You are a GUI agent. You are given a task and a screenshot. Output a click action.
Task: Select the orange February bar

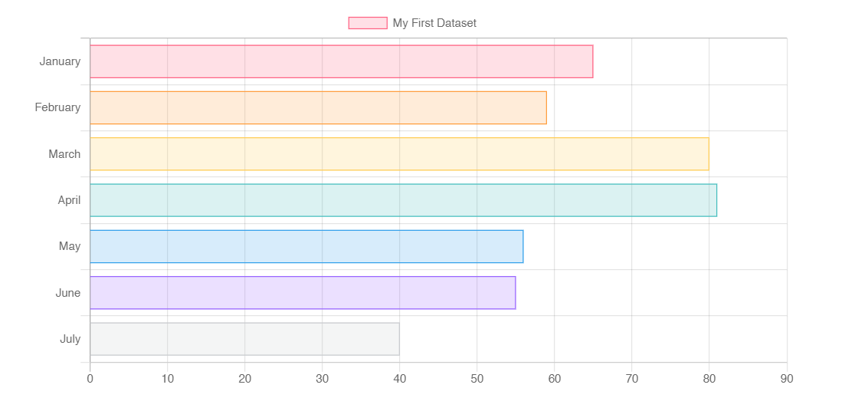tap(318, 107)
